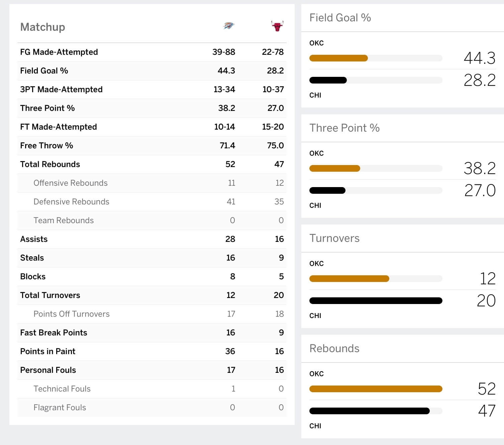The height and width of the screenshot is (445, 504).
Task: Click the Turnovers card title
Action: pos(334,238)
